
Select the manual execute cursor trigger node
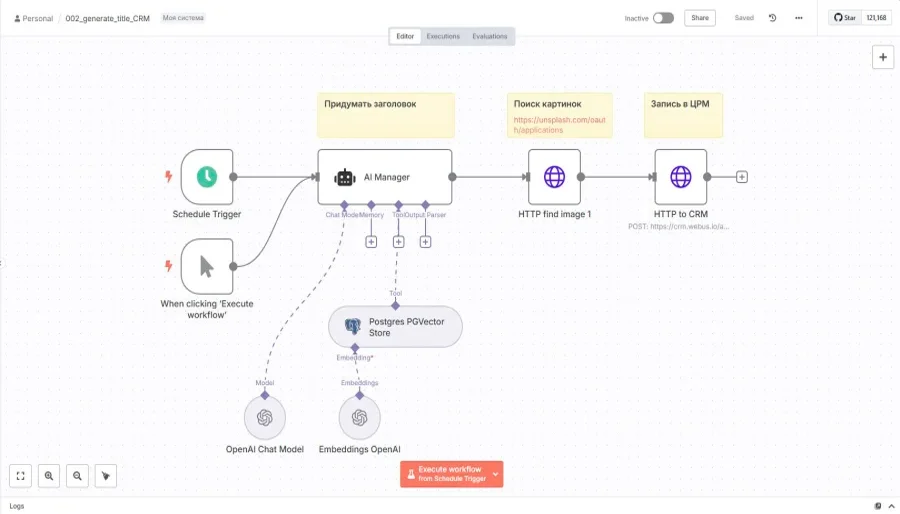(x=207, y=266)
